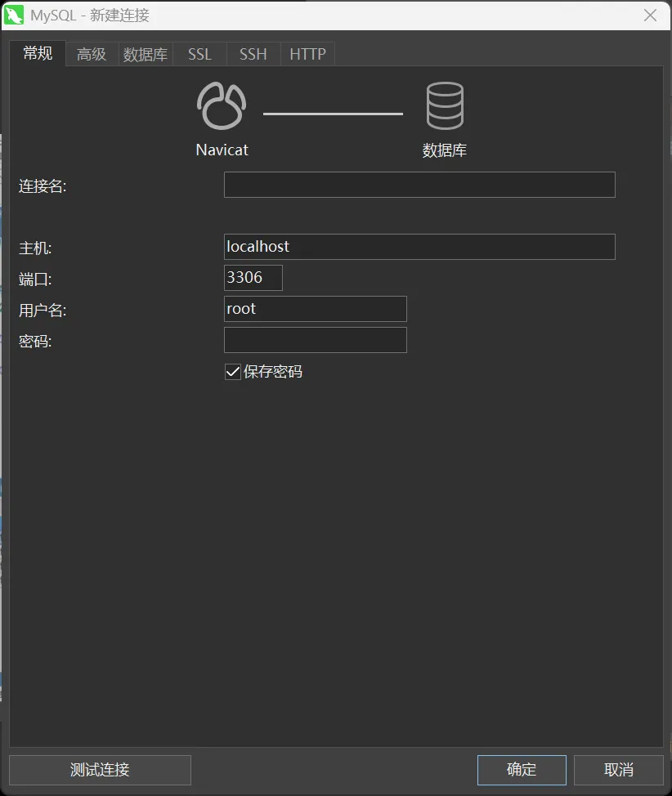The image size is (672, 796).
Task: Switch to the 数据库 tab
Action: tap(146, 55)
